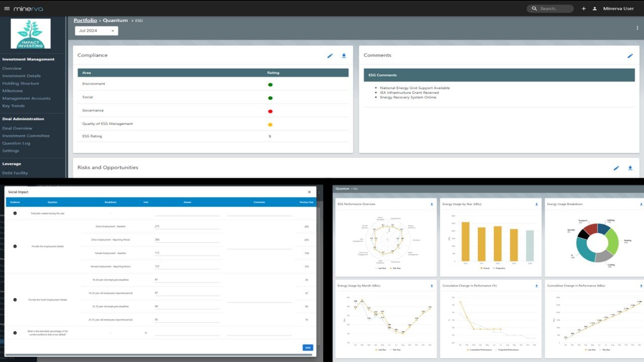Click the Female Employment Reporting Period answer field

click(x=187, y=266)
